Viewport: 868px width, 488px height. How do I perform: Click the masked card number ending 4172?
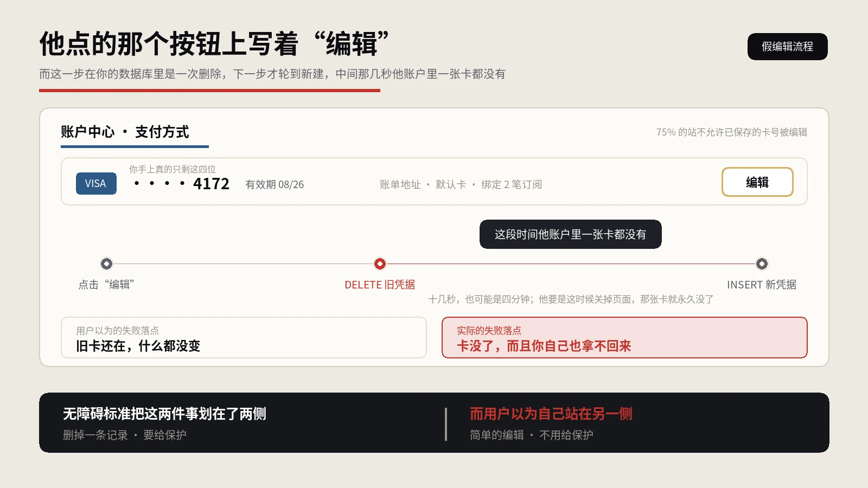point(182,184)
